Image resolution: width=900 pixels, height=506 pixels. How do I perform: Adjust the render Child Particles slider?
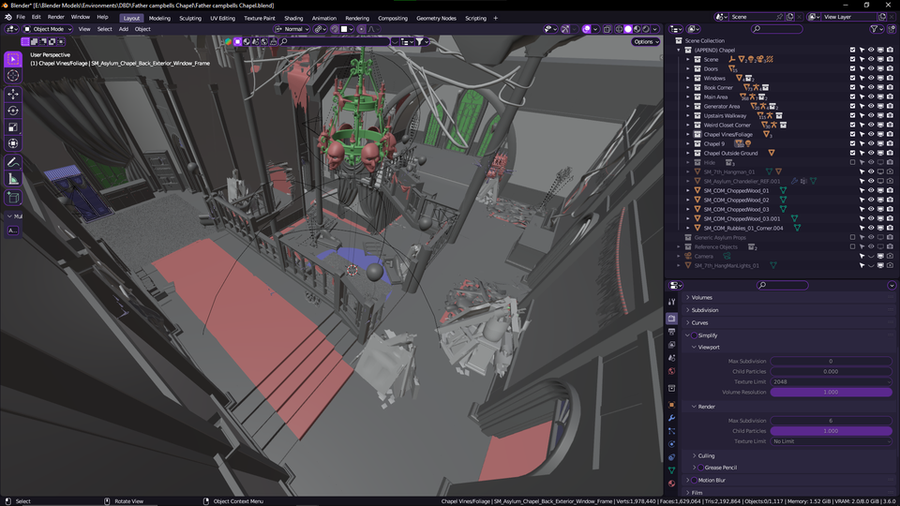click(831, 431)
